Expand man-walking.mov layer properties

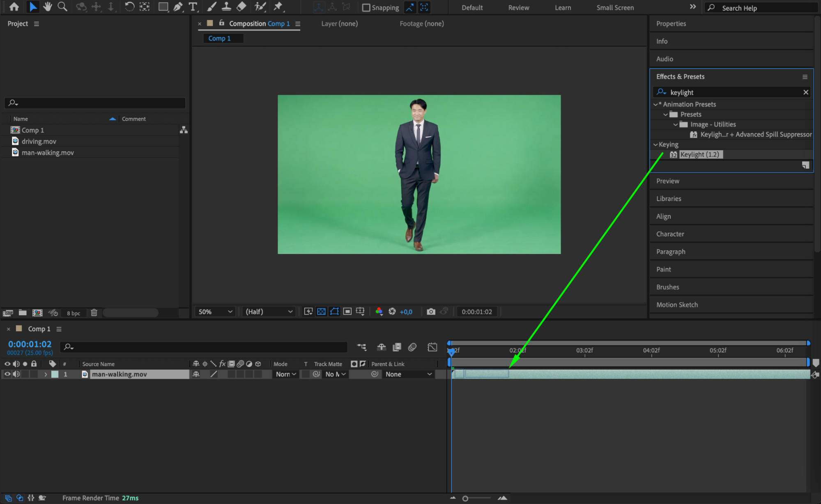click(46, 374)
